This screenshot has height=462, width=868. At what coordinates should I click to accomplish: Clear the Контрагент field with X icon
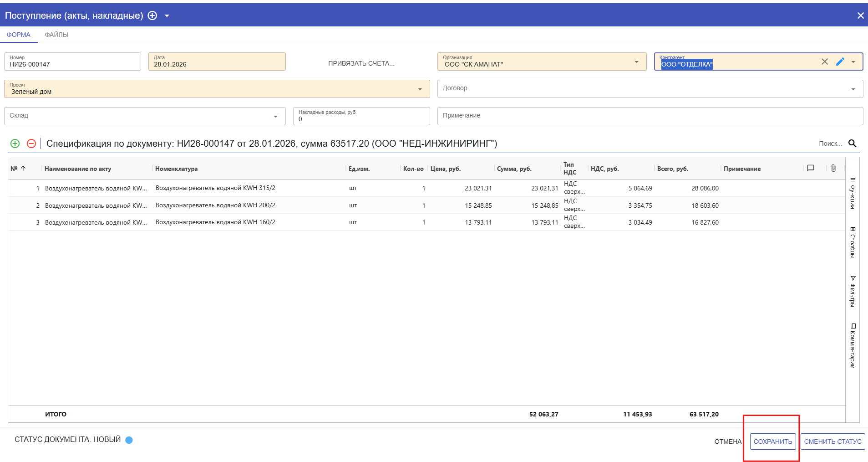point(824,62)
